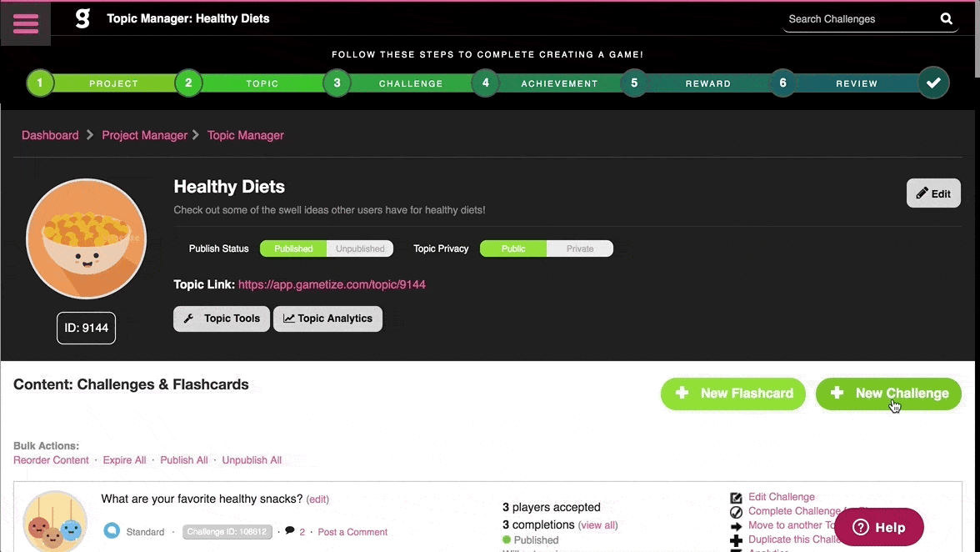980x552 pixels.
Task: Click the ID: 9144 badge
Action: 87,329
